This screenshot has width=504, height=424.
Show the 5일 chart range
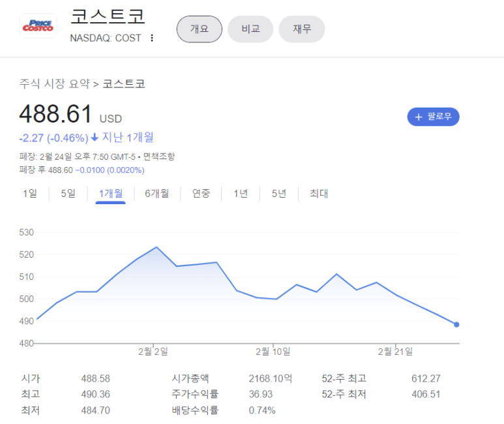coord(68,194)
